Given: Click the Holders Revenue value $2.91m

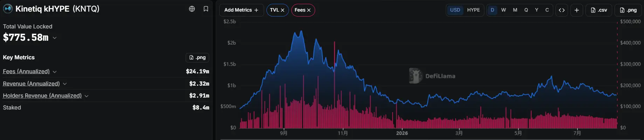Looking at the screenshot, I should 199,96.
